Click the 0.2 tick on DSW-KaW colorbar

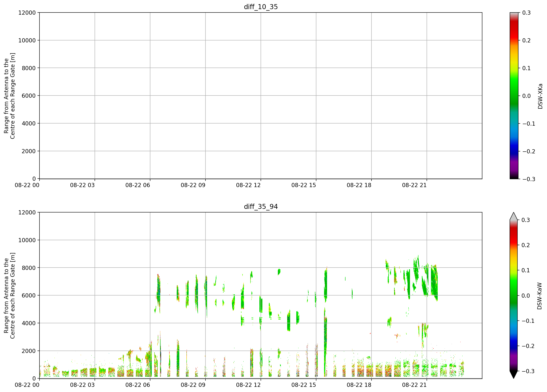[x=526, y=245]
